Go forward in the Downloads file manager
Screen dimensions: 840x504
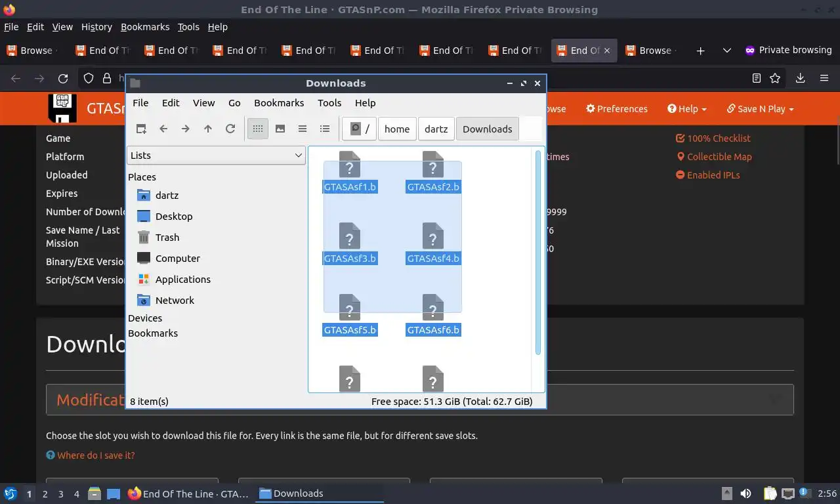186,129
